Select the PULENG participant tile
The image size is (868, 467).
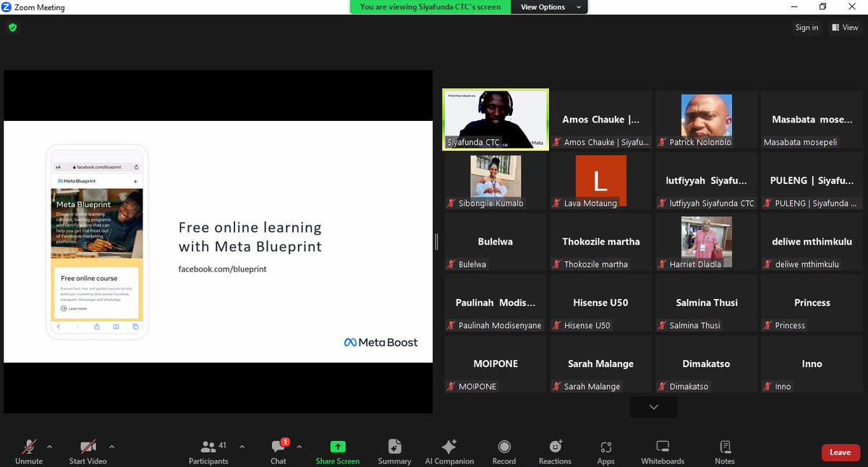pos(812,181)
